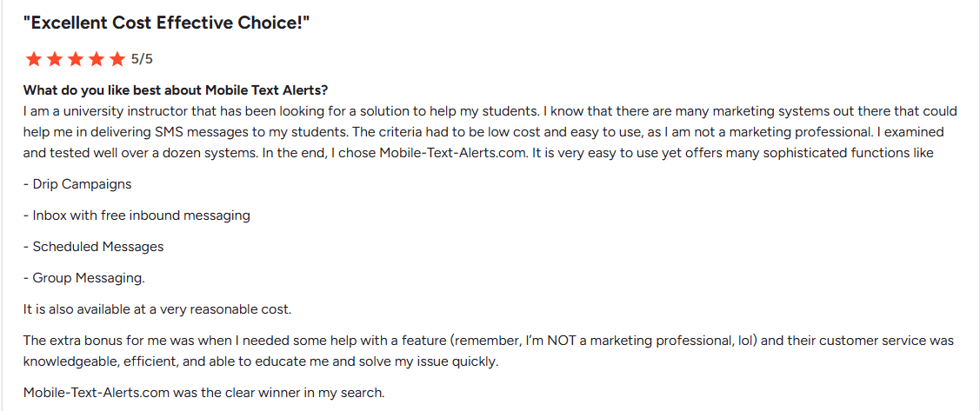Screen dimensions: 980x411
Task: Click the "Drip Campaigns" list item
Action: pyautogui.click(x=77, y=185)
